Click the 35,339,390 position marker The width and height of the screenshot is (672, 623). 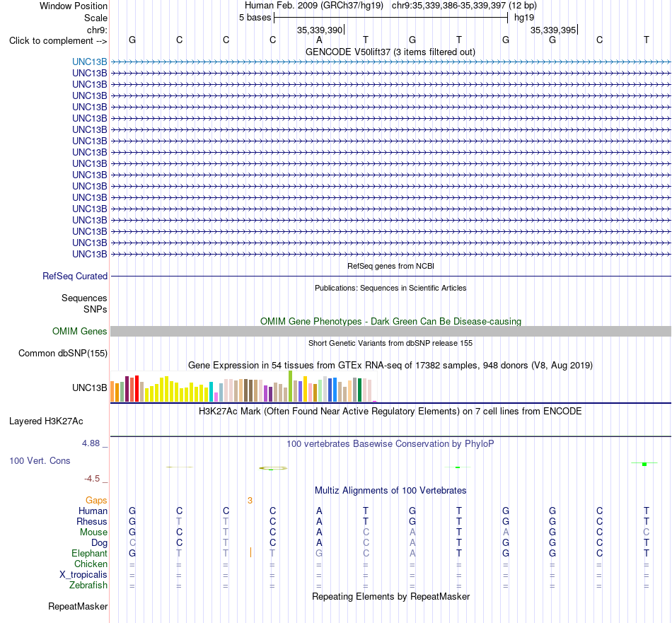coord(320,30)
